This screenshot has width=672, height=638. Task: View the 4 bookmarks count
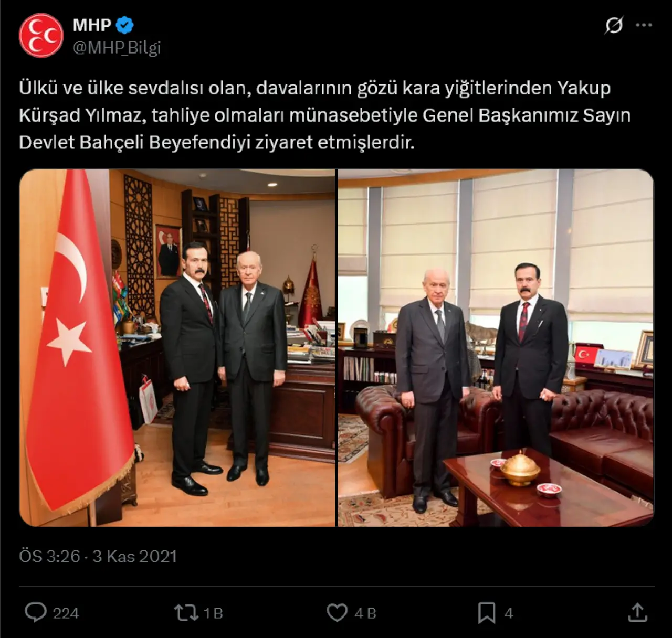(x=508, y=613)
